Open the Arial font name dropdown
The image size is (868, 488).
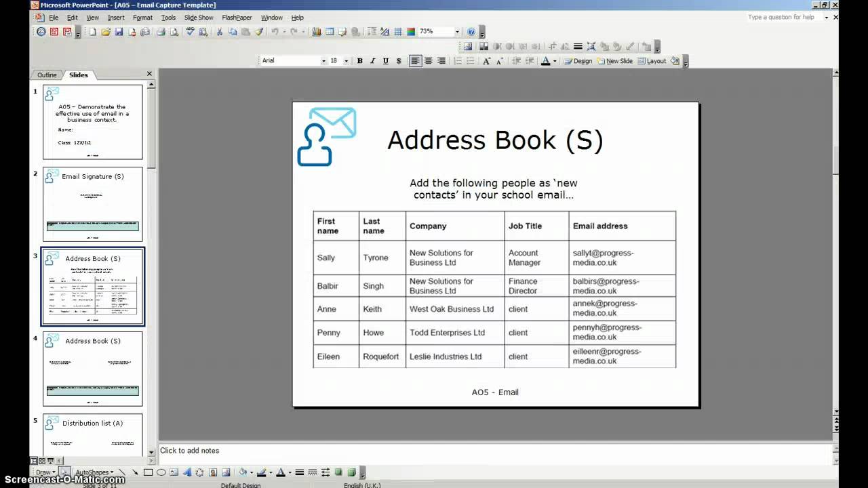pos(323,61)
